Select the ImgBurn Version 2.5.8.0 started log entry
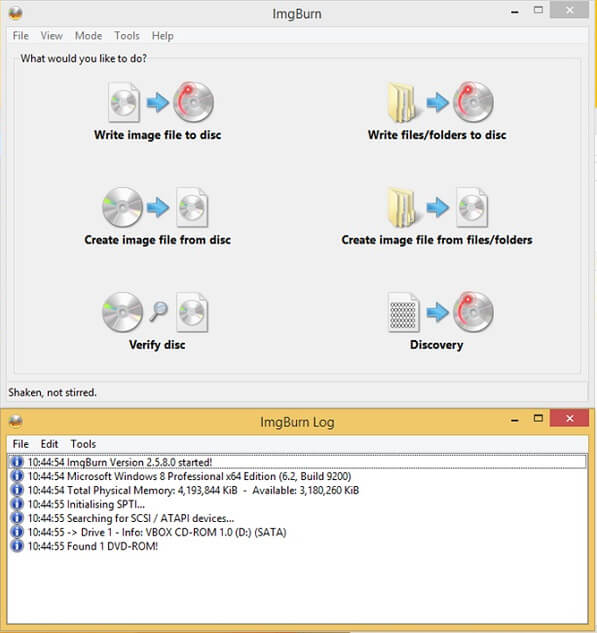The height and width of the screenshot is (633, 597). [x=297, y=462]
